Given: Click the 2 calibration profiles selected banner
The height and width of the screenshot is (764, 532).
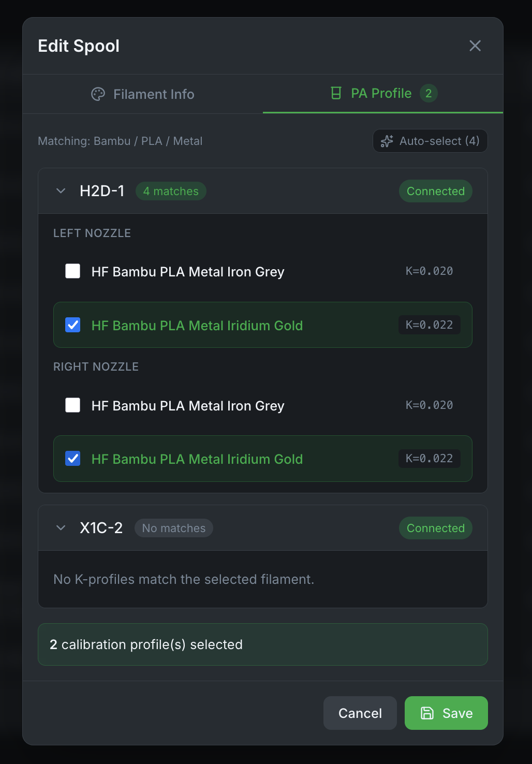Looking at the screenshot, I should click(262, 644).
